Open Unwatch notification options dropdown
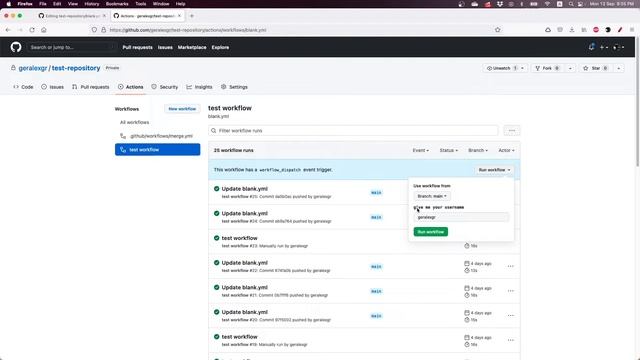This screenshot has height=360, width=640. [505, 68]
